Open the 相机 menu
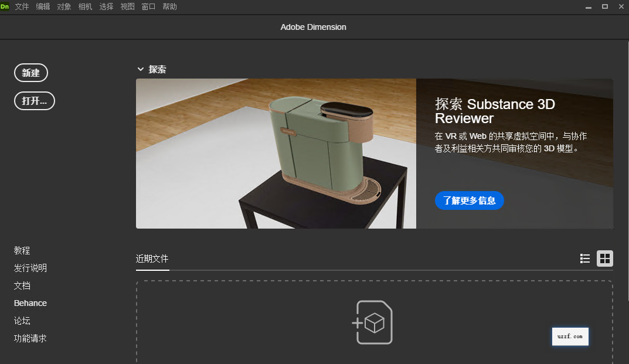This screenshot has height=364, width=629. point(85,6)
